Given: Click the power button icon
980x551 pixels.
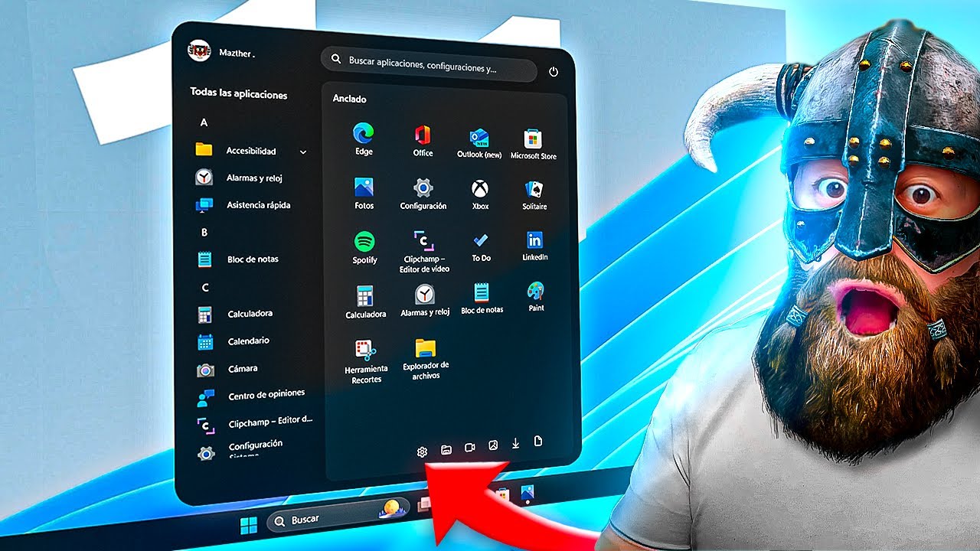Looking at the screenshot, I should 554,72.
